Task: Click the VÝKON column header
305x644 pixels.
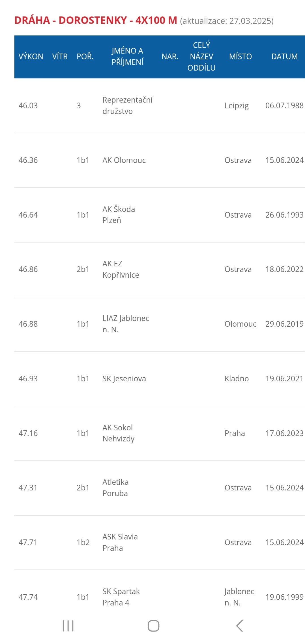Action: (31, 56)
